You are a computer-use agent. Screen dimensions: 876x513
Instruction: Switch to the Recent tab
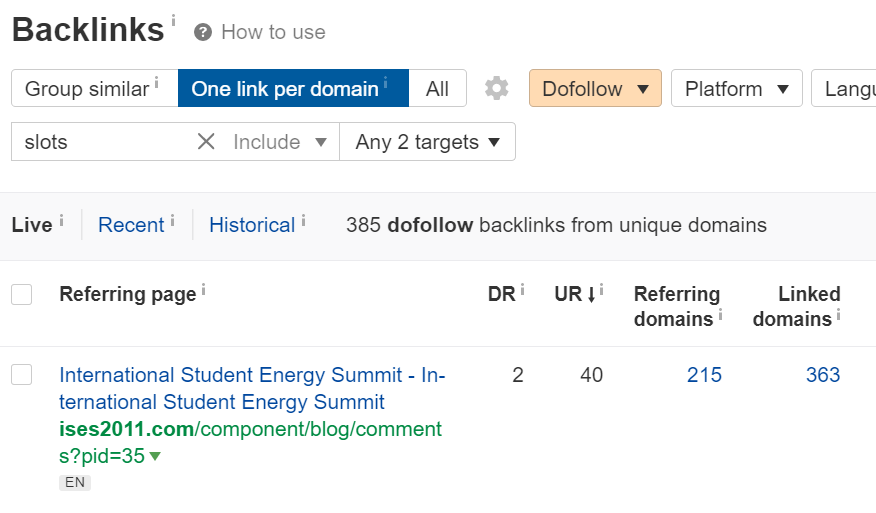130,225
